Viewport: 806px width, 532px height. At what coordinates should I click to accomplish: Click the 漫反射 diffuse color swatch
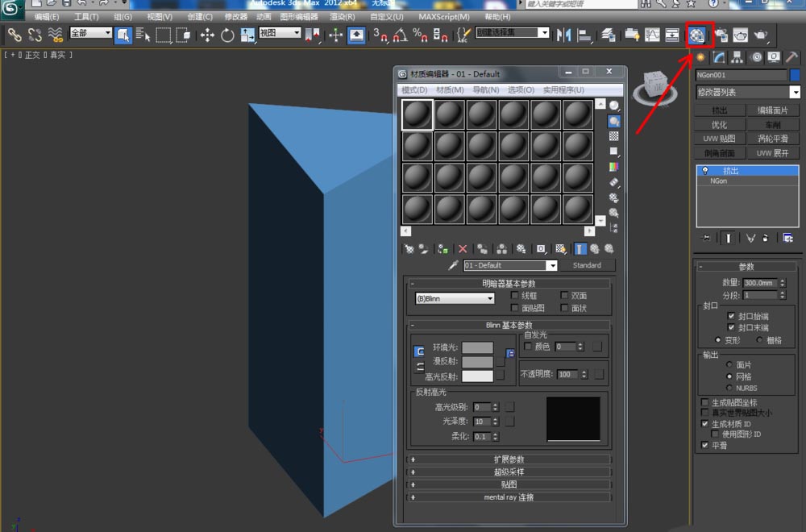(x=477, y=362)
